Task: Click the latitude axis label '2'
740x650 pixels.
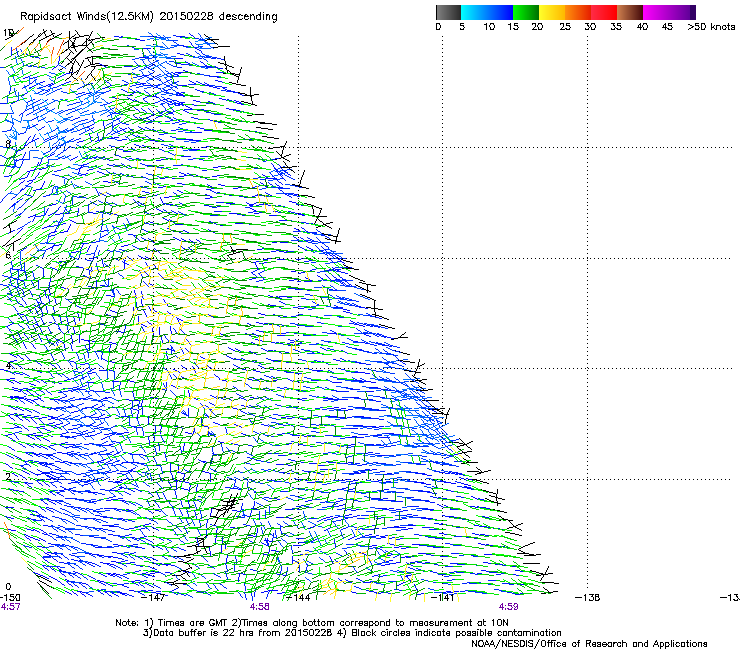Action: tap(8, 476)
